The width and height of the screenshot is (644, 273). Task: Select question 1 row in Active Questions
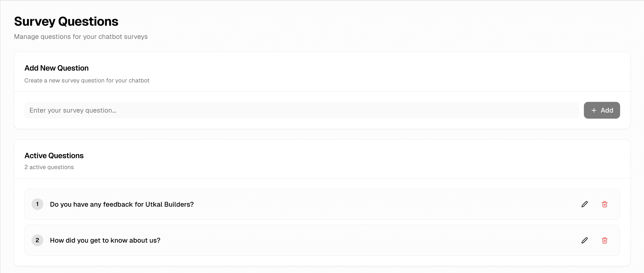322,204
